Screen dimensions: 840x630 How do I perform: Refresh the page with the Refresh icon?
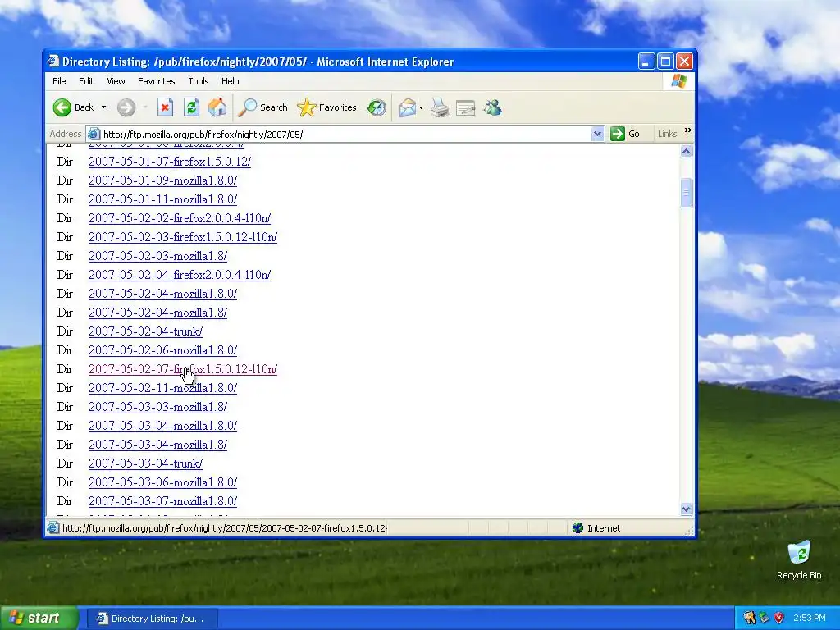[191, 107]
